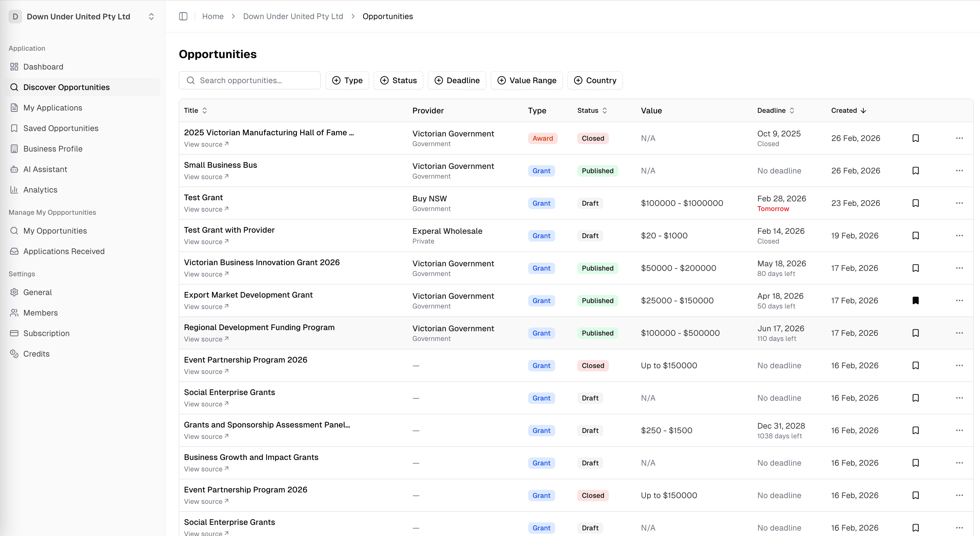Click Home in the breadcrumb
The image size is (980, 536).
pos(213,16)
